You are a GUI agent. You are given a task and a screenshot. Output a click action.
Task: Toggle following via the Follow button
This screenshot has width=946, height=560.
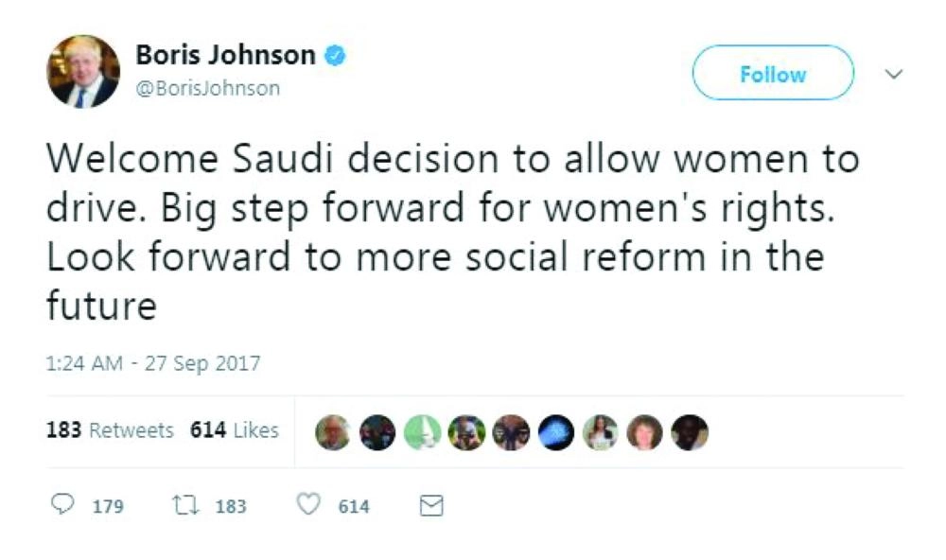pos(772,71)
